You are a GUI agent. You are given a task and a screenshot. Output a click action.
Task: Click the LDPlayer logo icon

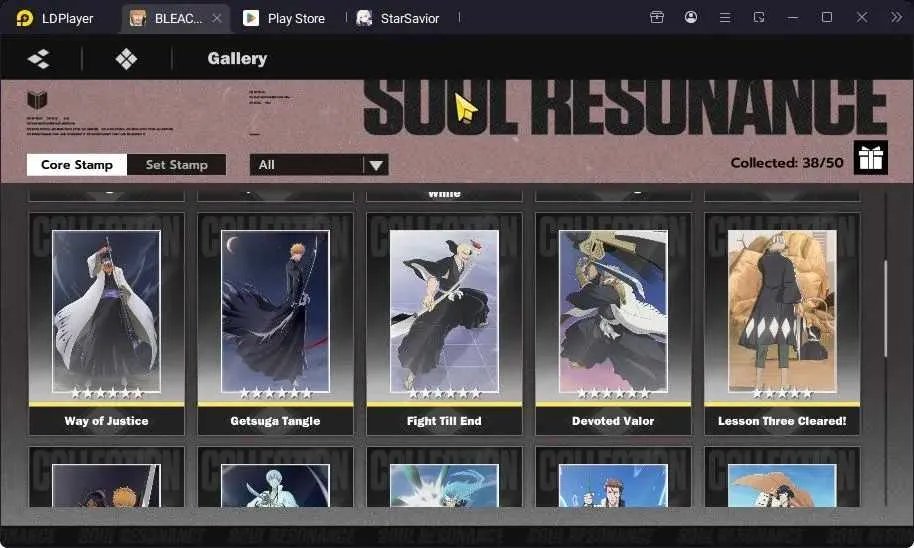[x=24, y=18]
